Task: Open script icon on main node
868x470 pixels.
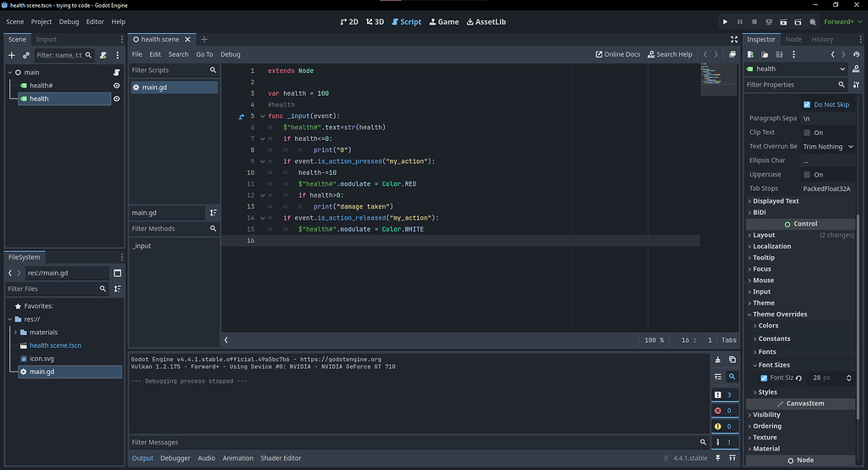Action: pos(116,72)
